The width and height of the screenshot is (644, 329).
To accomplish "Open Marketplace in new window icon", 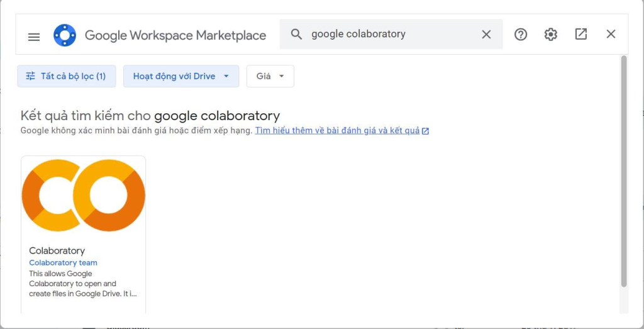I will tap(580, 34).
